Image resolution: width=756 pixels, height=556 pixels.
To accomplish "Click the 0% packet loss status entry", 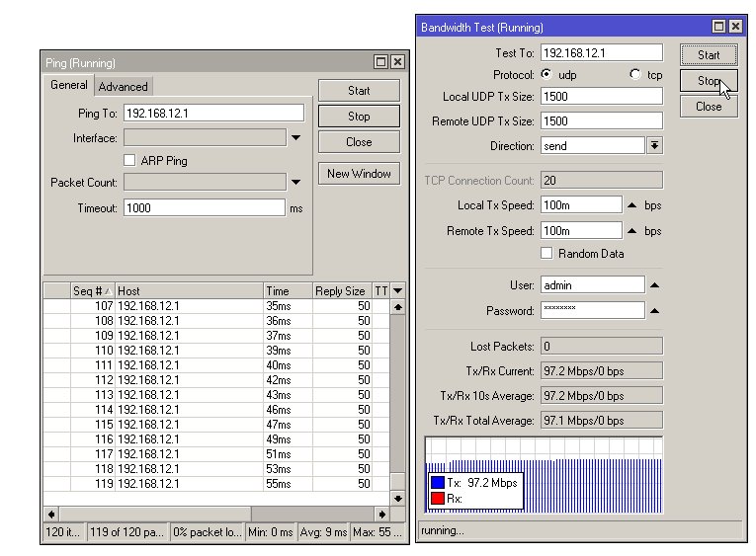I will click(208, 532).
